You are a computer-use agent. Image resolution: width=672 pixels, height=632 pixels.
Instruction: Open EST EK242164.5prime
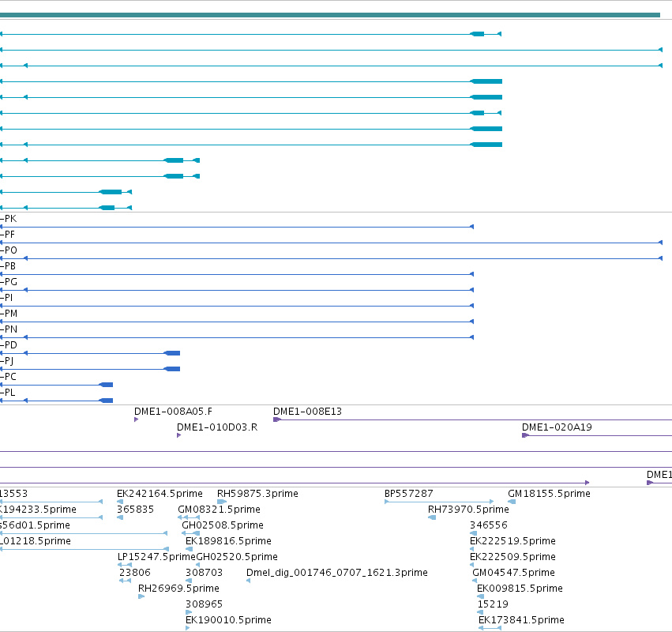point(160,494)
